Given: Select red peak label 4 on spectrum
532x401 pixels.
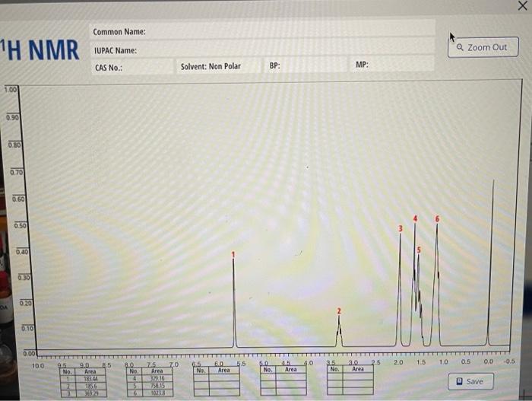Looking at the screenshot, I should [415, 218].
